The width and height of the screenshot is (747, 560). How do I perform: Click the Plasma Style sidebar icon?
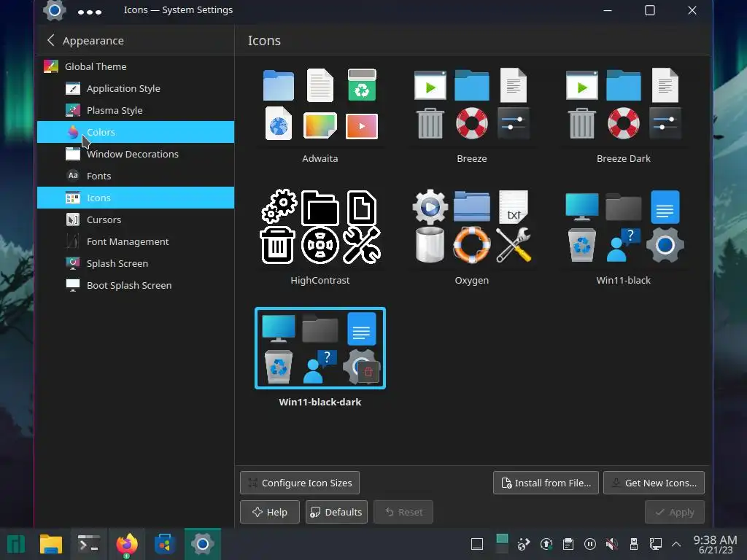point(73,111)
